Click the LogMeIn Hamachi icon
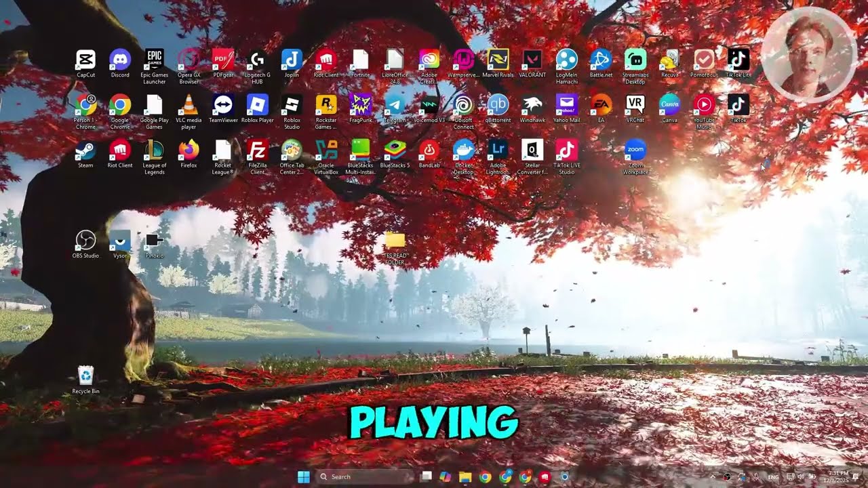Screen dimensions: 868x488 (567, 60)
